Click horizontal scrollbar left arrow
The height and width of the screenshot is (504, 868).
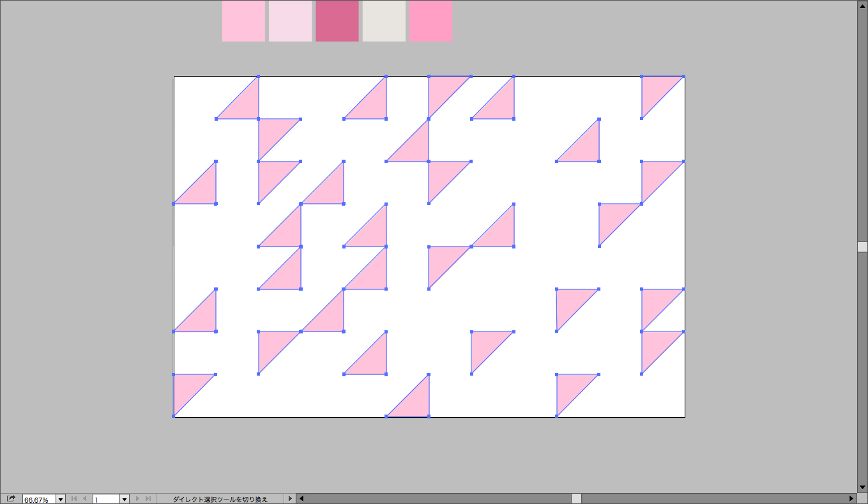point(301,498)
